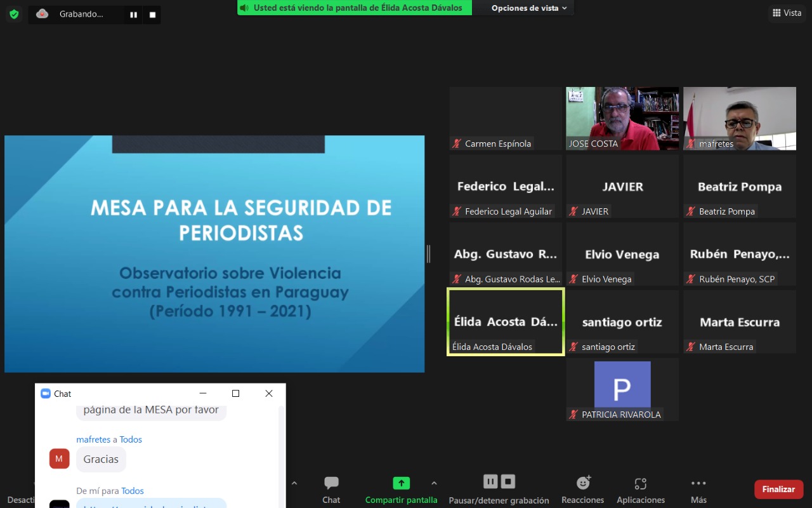The width and height of the screenshot is (812, 508).
Task: Click the red Finalizar button
Action: tap(778, 489)
